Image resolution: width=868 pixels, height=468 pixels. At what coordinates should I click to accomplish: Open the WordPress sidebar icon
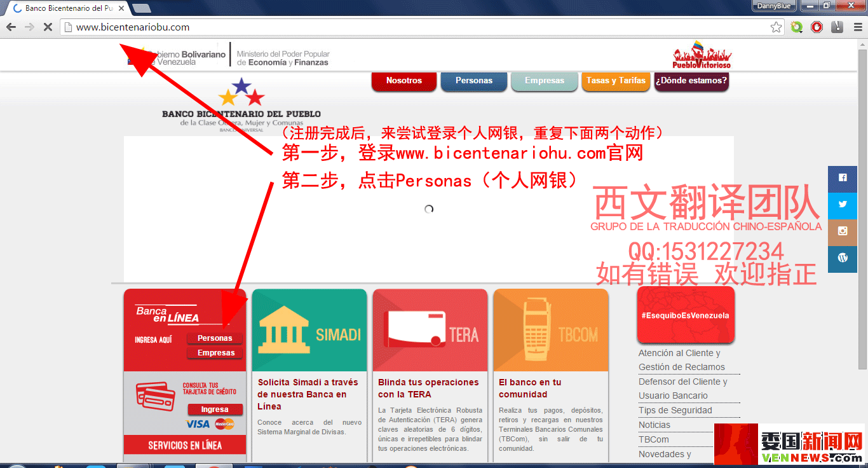(843, 258)
